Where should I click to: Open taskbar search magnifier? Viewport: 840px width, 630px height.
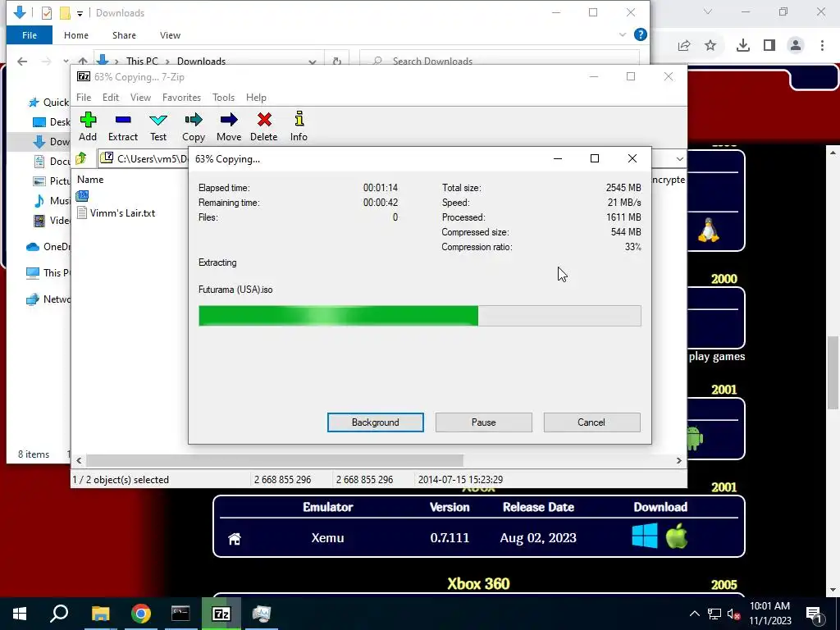pos(59,614)
